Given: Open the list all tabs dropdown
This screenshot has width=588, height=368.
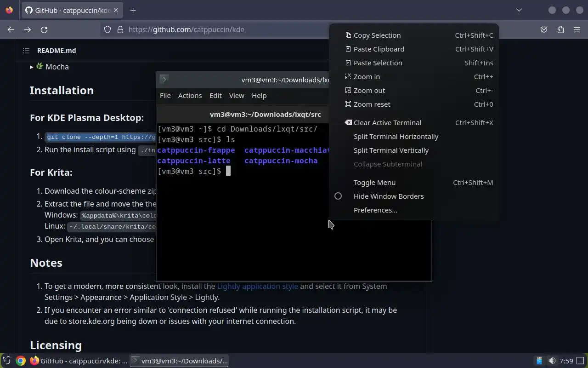Looking at the screenshot, I should point(519,10).
